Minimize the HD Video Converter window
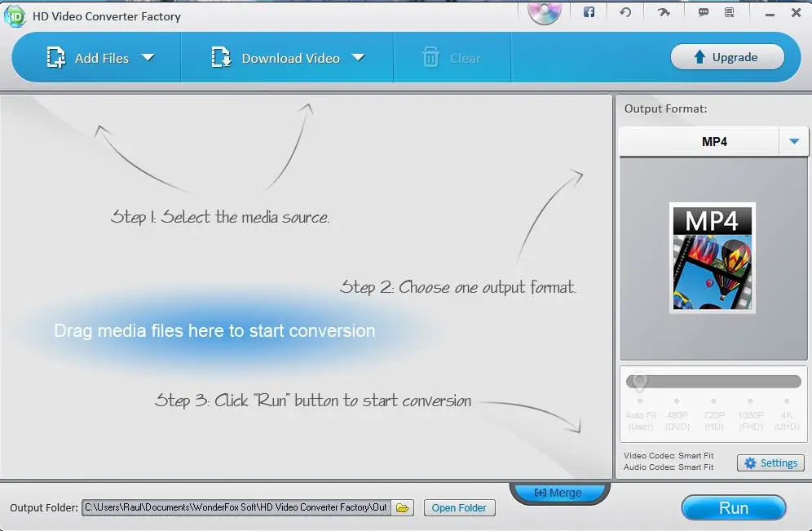This screenshot has height=531, width=812. (770, 14)
